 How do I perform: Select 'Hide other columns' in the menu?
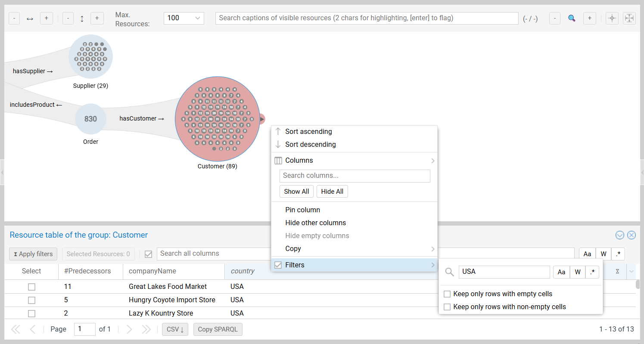[x=316, y=223]
